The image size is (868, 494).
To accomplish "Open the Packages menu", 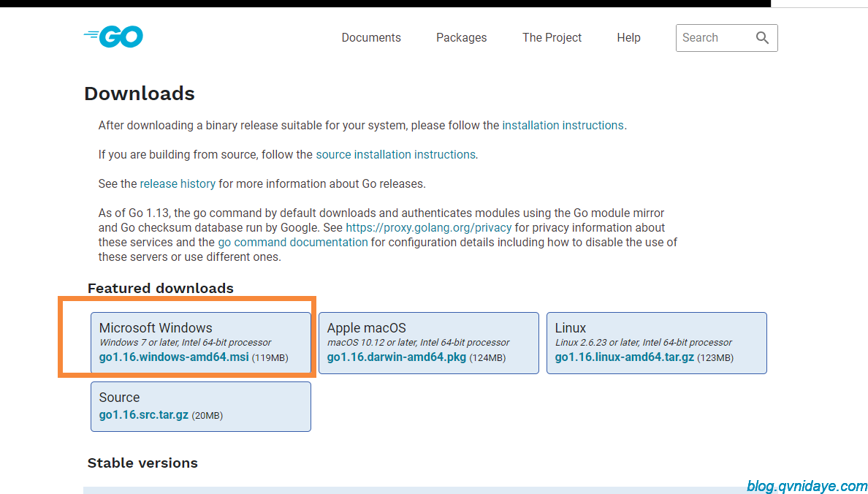I will (x=461, y=38).
